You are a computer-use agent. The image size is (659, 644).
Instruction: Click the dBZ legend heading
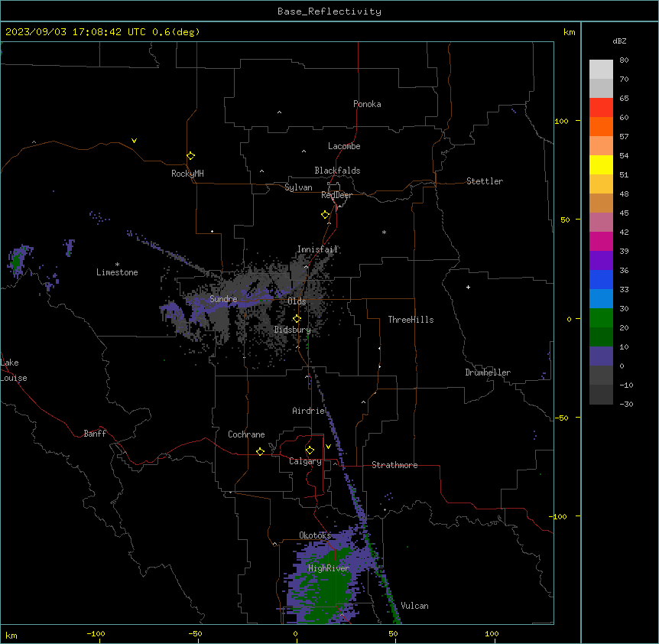click(619, 41)
